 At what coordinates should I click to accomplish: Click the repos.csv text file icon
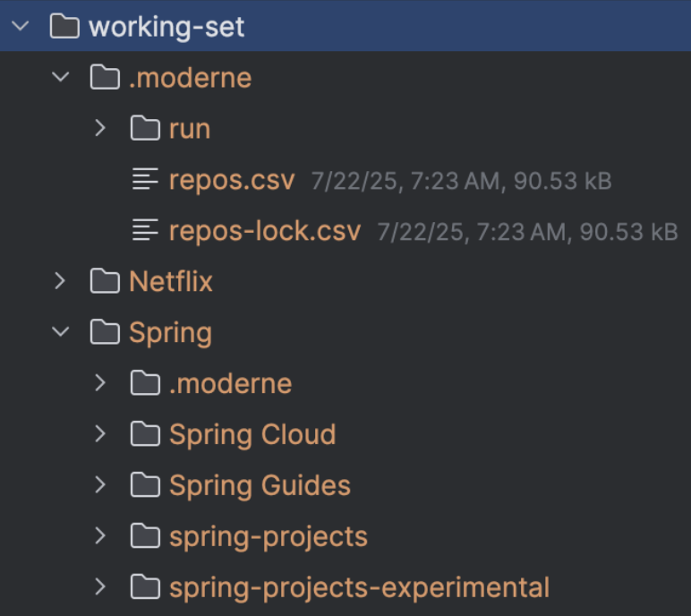145,179
